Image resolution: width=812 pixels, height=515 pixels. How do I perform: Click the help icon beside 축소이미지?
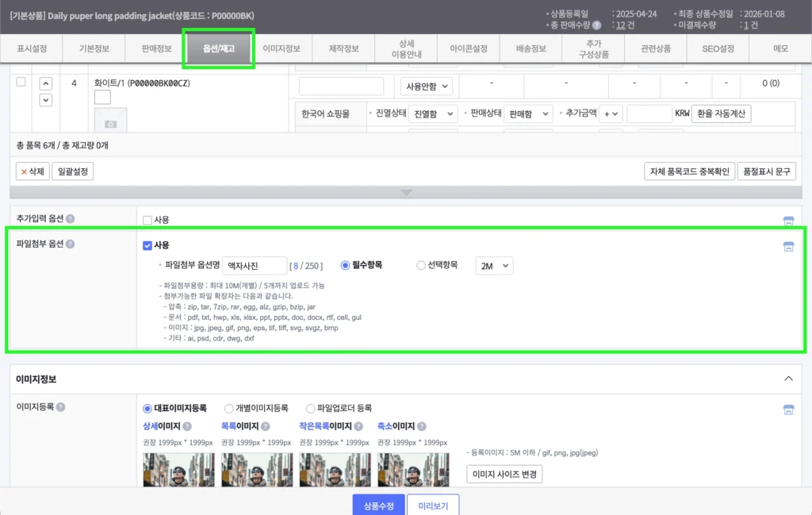click(421, 425)
